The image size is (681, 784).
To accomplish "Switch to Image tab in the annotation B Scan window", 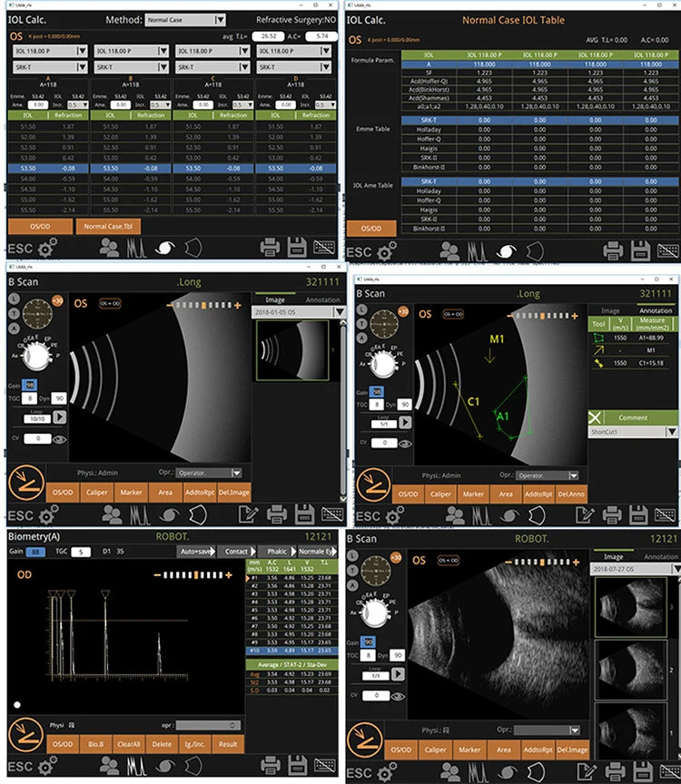I will pyautogui.click(x=611, y=309).
